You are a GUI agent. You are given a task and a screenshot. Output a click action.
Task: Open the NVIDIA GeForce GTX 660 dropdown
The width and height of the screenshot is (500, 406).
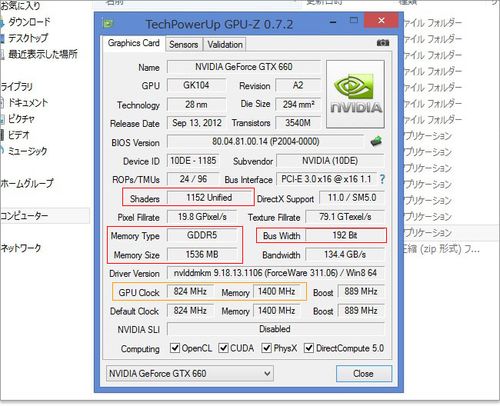tap(190, 373)
